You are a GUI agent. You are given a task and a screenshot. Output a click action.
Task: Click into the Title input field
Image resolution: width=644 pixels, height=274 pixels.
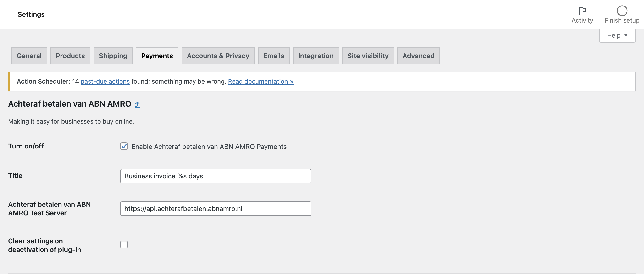[x=216, y=176]
